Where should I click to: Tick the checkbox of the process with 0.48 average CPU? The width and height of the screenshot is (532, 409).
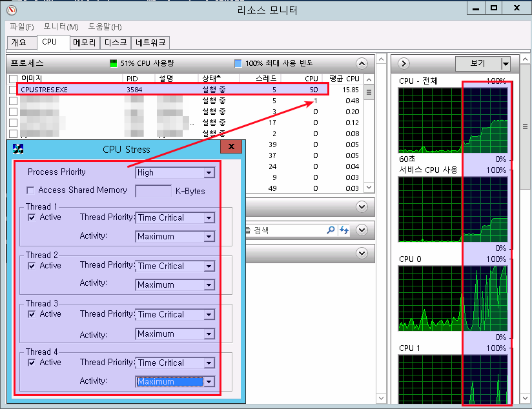pyautogui.click(x=13, y=101)
